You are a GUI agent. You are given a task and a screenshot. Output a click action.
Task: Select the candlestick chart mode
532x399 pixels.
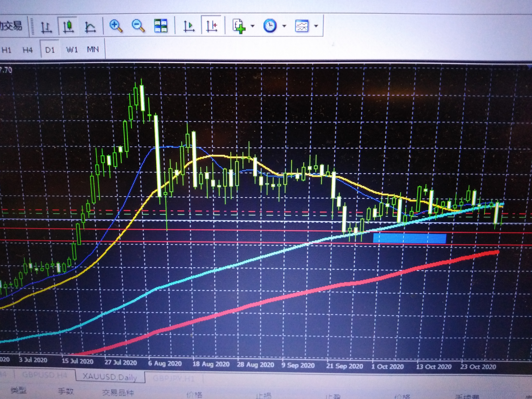(68, 26)
